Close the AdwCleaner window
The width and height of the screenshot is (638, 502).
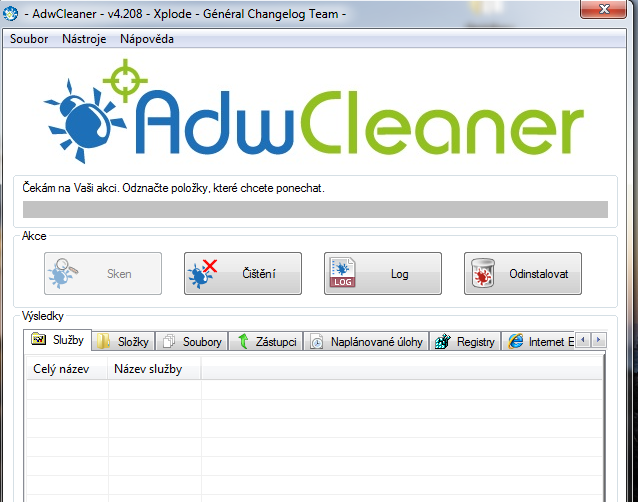tap(603, 9)
